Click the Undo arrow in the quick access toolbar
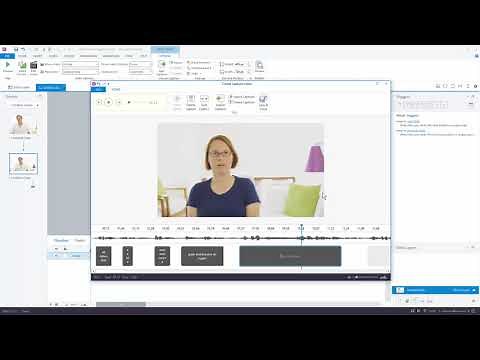 pyautogui.click(x=23, y=49)
